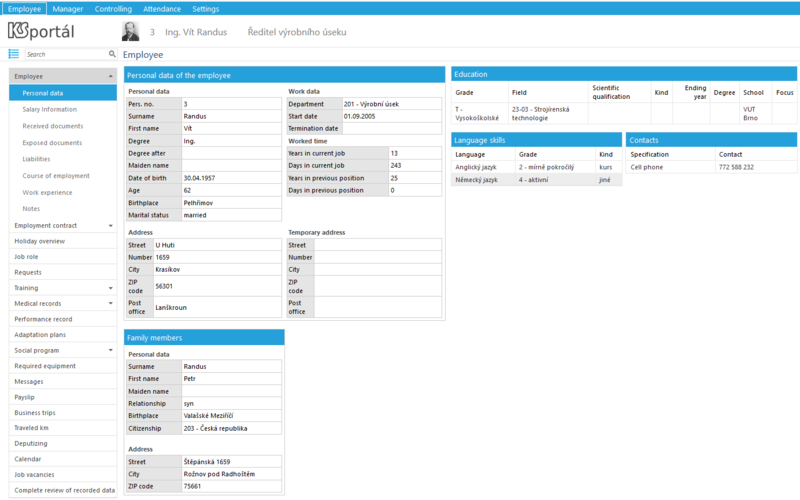Expand the Medical records arrow
This screenshot has width=800, height=500.
111,304
